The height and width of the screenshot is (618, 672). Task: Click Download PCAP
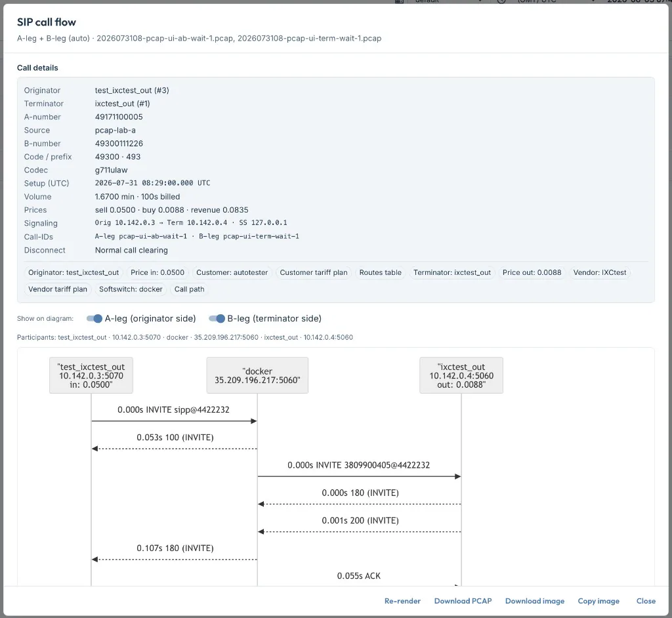coord(463,601)
